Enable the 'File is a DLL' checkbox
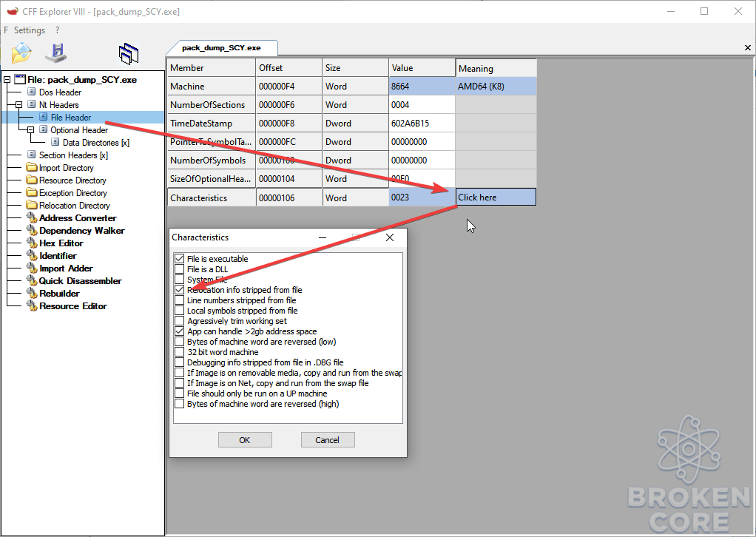 179,269
